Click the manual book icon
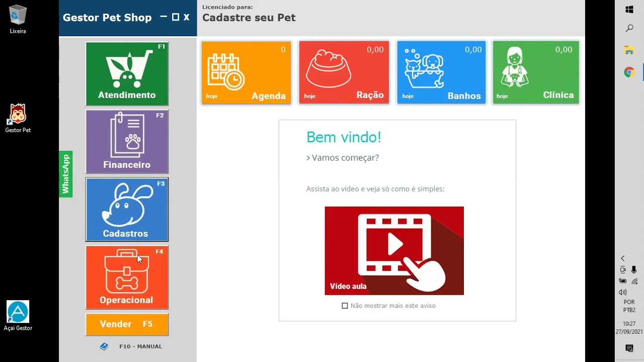Viewport: 644px width, 362px height. (104, 346)
